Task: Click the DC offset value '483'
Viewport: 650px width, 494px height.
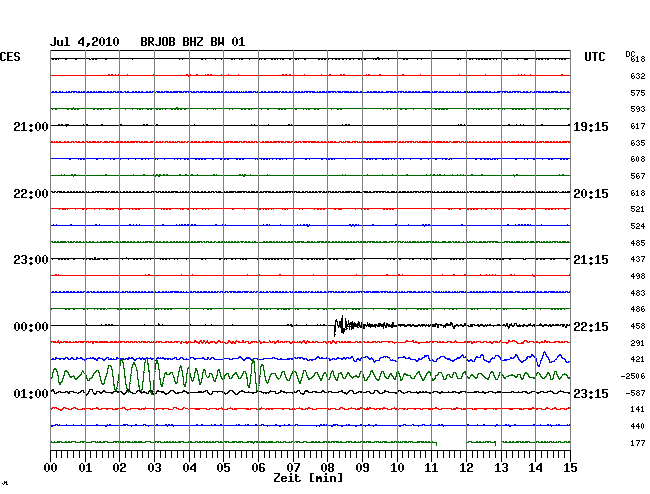Action: click(x=638, y=293)
